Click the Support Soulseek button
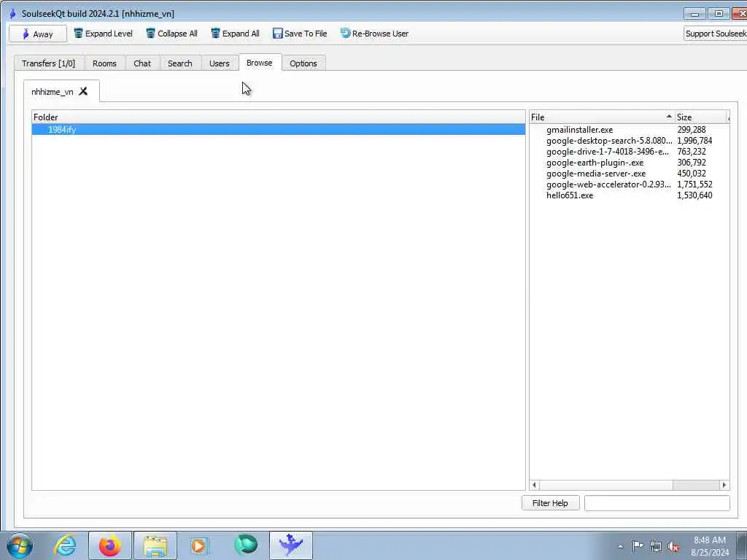 coord(716,34)
